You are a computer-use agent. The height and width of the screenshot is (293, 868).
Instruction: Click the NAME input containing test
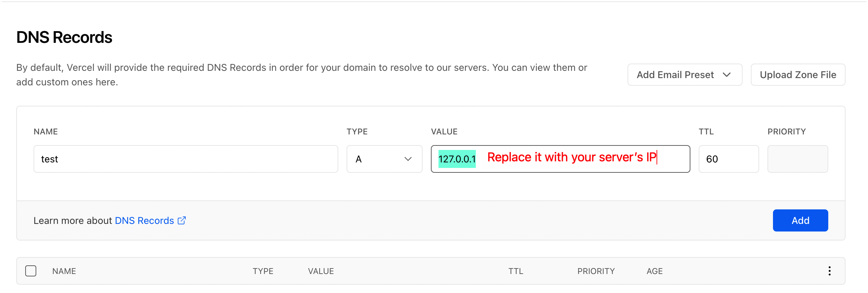pos(186,159)
